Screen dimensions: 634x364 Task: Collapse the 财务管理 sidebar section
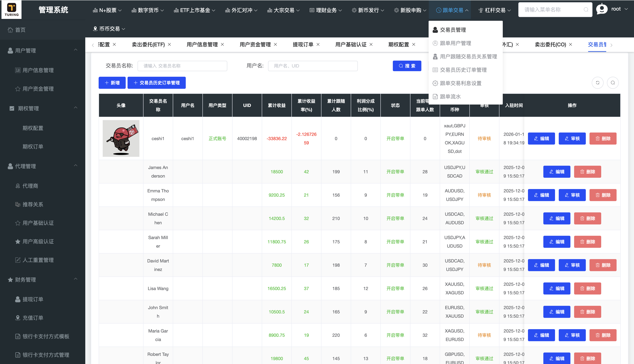(76, 279)
